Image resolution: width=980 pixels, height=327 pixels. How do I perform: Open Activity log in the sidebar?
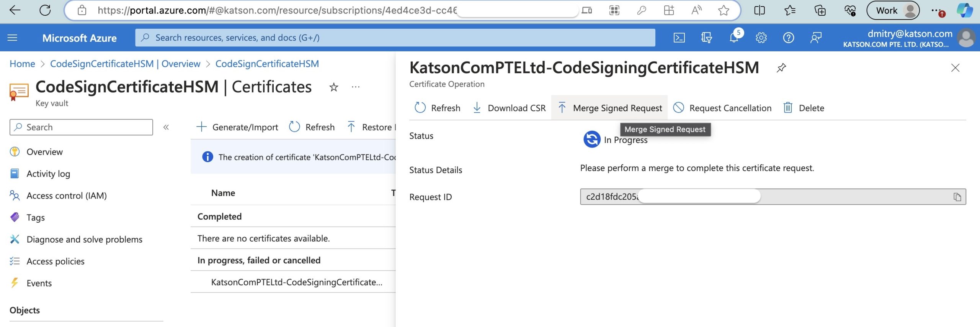tap(48, 174)
